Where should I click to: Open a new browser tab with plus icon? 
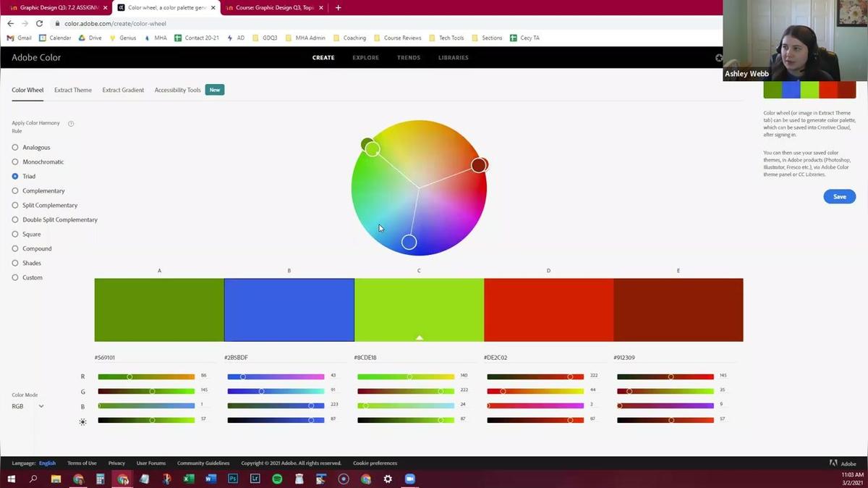pyautogui.click(x=338, y=8)
